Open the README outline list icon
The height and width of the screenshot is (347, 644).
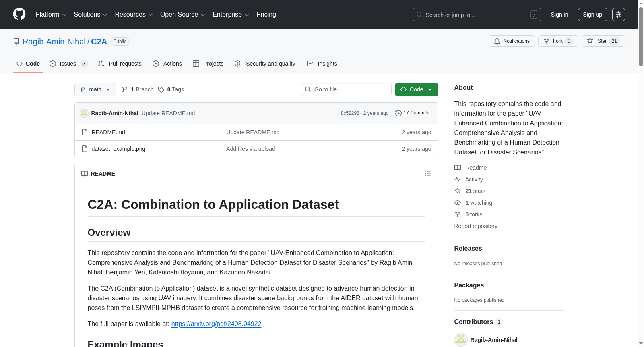click(428, 174)
